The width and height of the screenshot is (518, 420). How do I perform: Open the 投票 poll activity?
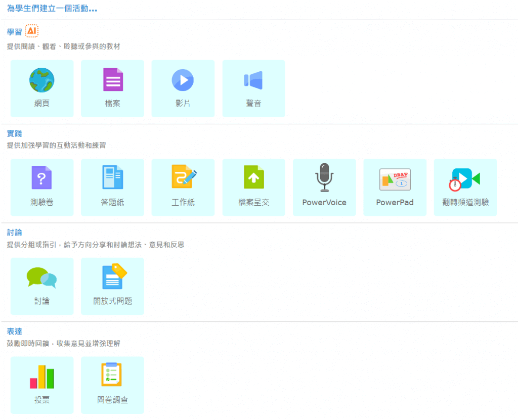point(42,385)
